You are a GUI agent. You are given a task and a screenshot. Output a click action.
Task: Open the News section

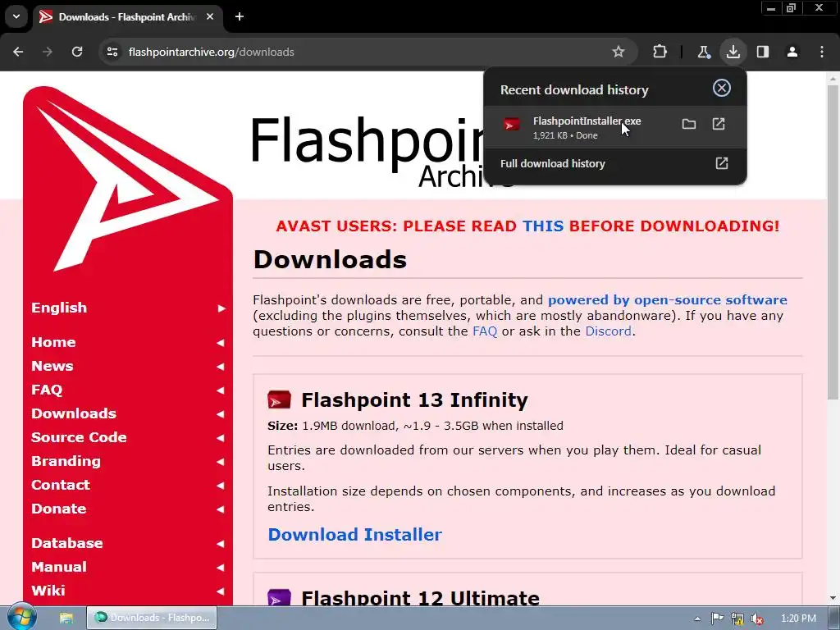click(x=52, y=366)
